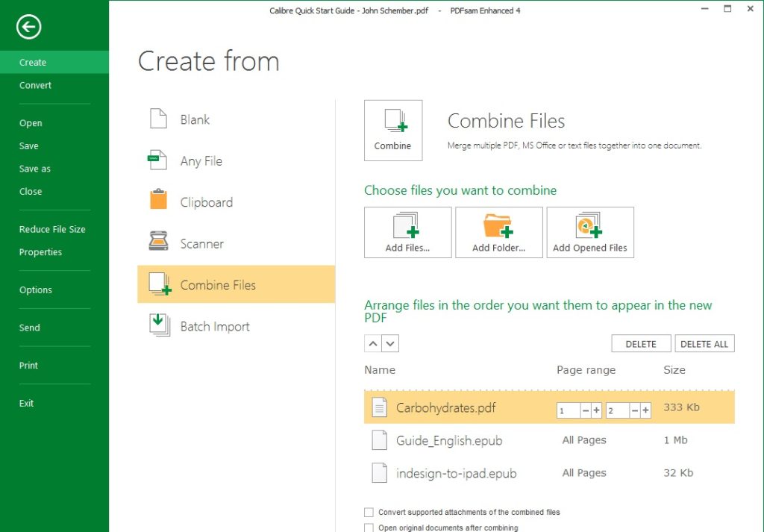
Task: Click the start page number field
Action: (x=568, y=410)
